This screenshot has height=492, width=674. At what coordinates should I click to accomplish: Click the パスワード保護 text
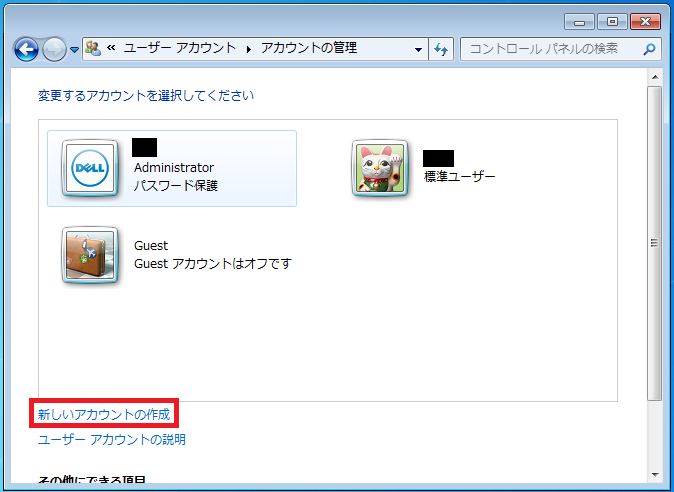click(176, 186)
